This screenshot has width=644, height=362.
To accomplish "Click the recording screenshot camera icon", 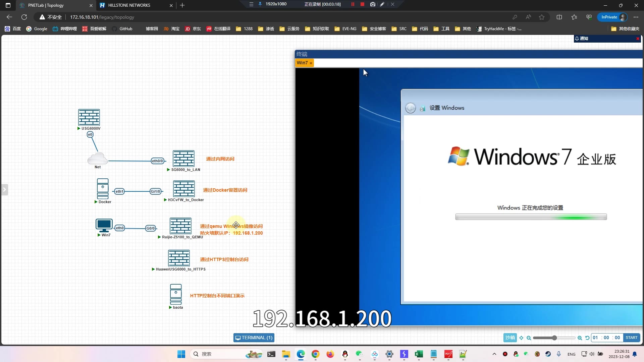I will [373, 4].
